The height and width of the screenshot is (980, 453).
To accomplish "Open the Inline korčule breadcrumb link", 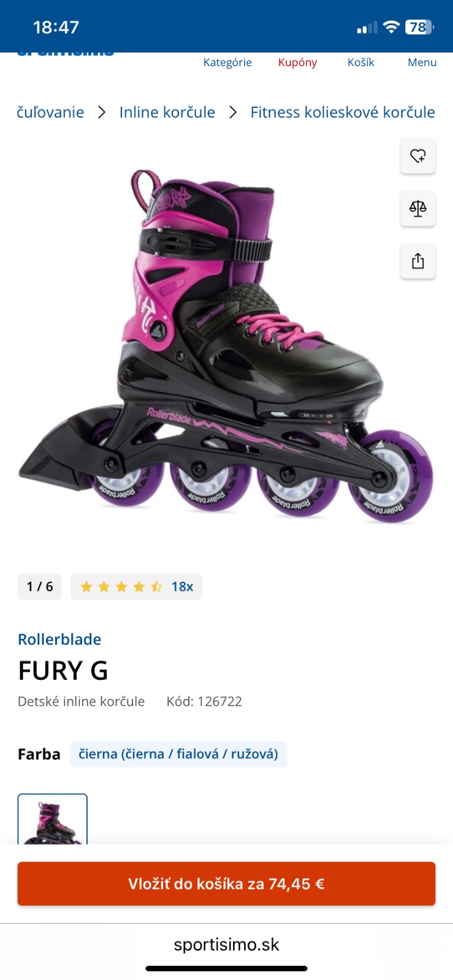I will (167, 113).
